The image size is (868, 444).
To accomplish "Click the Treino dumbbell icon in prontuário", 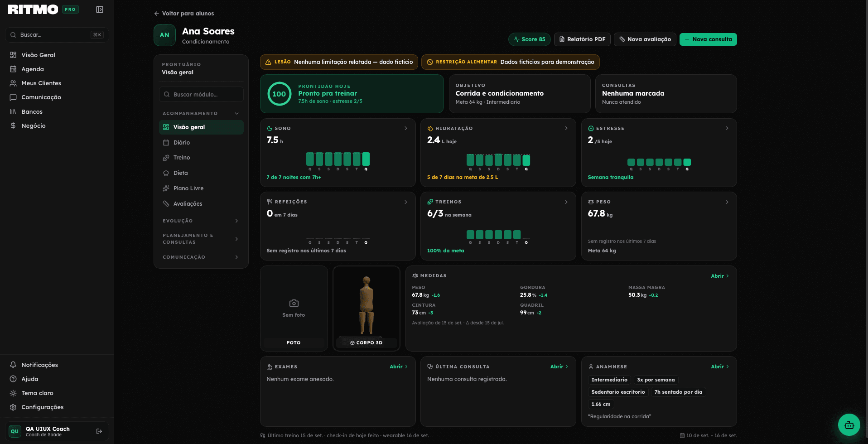I will (x=166, y=158).
